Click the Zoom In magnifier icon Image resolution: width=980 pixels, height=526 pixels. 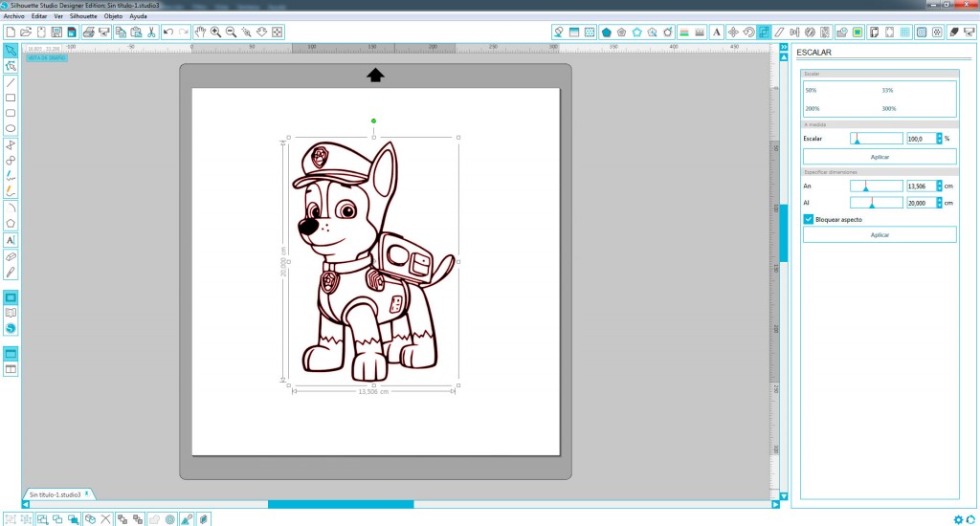click(x=216, y=32)
